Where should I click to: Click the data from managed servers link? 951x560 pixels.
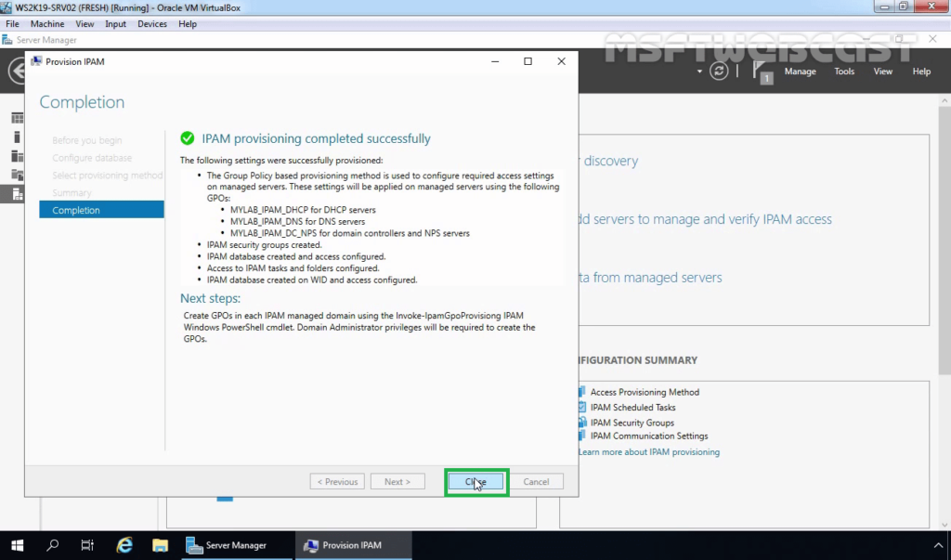(651, 278)
